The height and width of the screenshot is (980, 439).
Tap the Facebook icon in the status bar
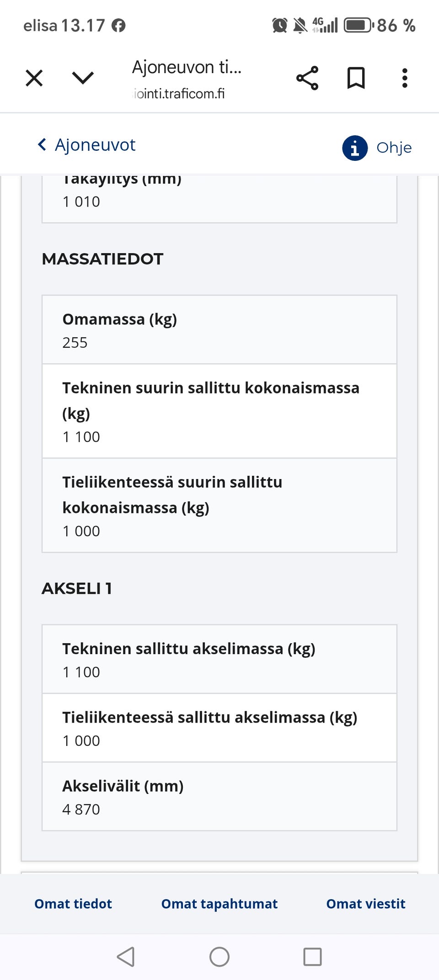point(120,26)
